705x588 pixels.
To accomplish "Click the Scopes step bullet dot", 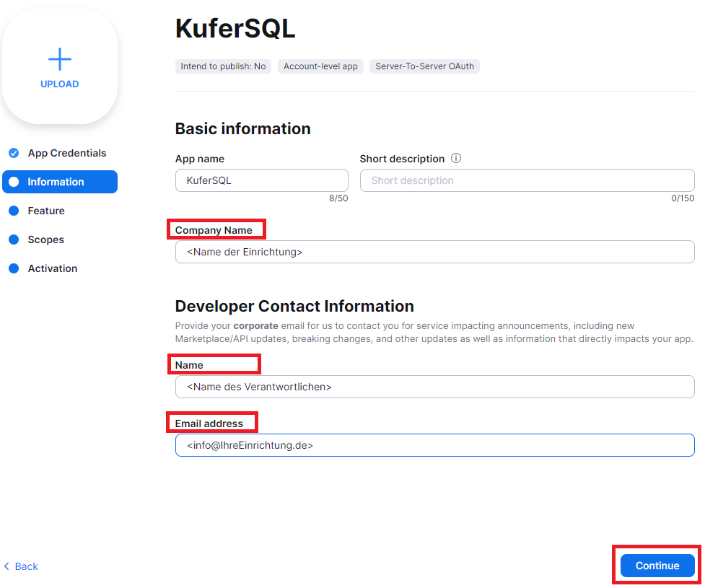I will (14, 240).
